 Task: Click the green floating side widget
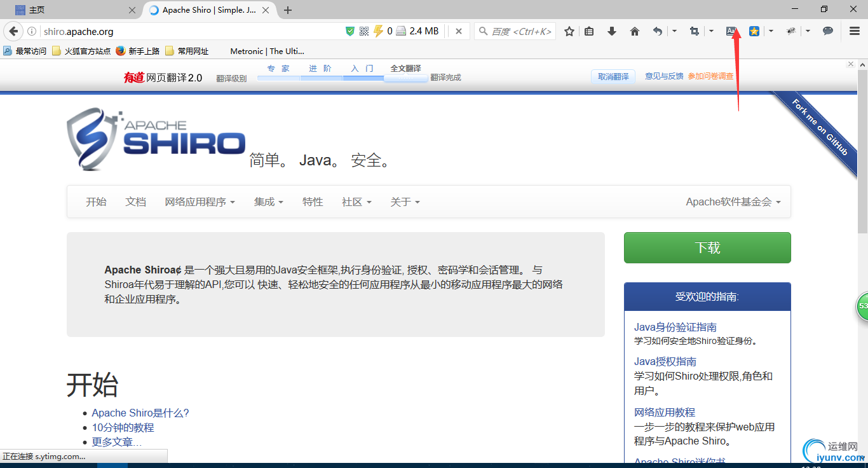(862, 306)
